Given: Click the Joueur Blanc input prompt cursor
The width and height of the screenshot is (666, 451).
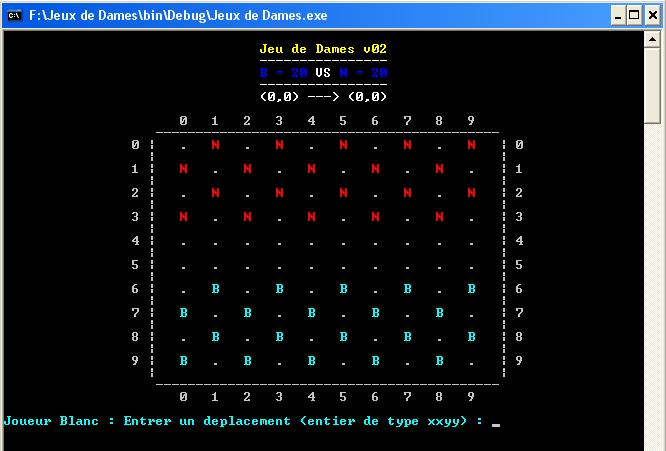Looking at the screenshot, I should tap(496, 425).
